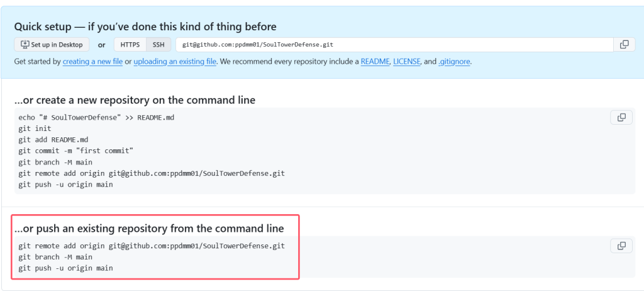
Task: Select the SSH protocol option
Action: tap(157, 45)
